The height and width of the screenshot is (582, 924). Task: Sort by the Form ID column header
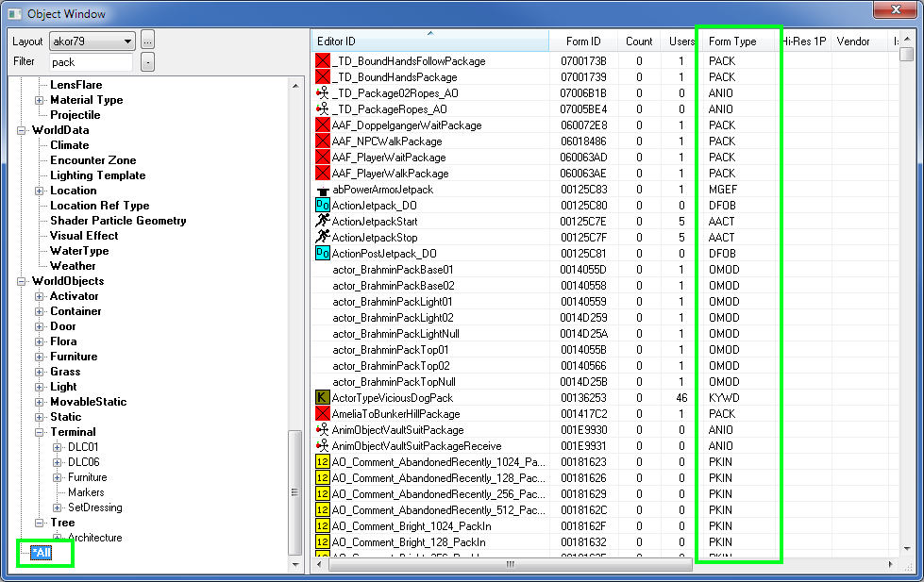[x=583, y=42]
